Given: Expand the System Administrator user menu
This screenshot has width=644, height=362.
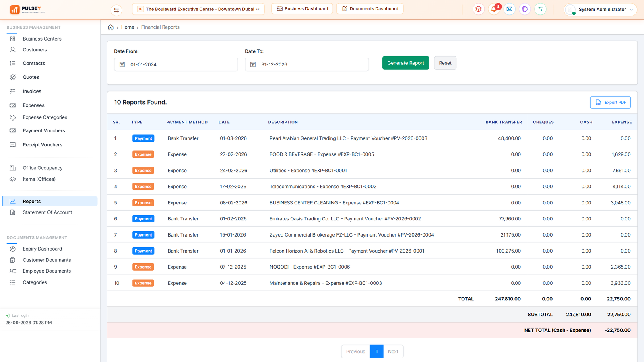Looking at the screenshot, I should click(600, 9).
